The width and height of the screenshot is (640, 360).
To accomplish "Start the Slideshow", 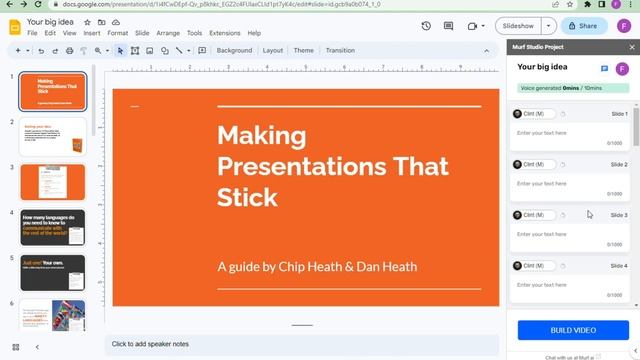I will click(518, 26).
